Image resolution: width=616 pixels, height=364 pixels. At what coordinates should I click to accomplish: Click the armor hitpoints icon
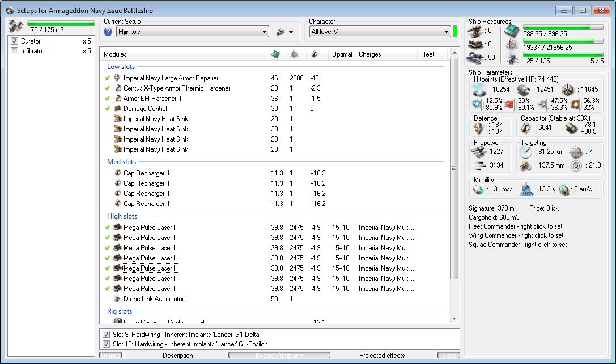tap(524, 90)
